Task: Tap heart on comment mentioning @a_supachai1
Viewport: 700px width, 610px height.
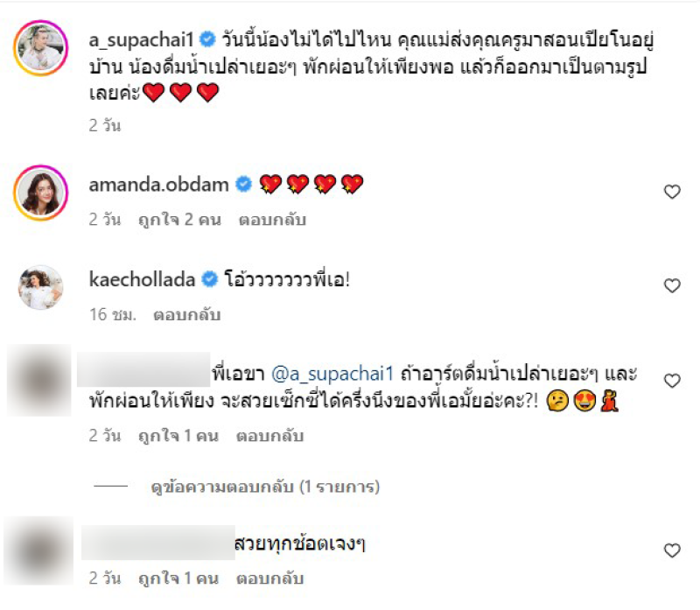Action: (x=672, y=381)
